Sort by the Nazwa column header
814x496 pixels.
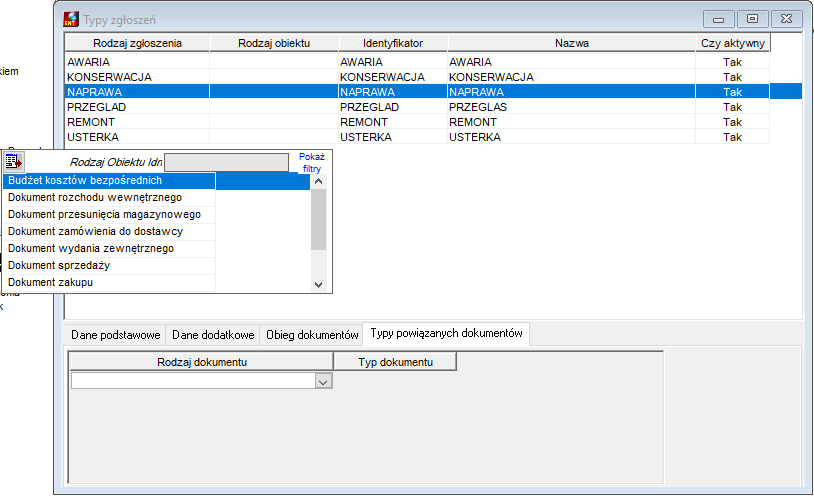[572, 43]
